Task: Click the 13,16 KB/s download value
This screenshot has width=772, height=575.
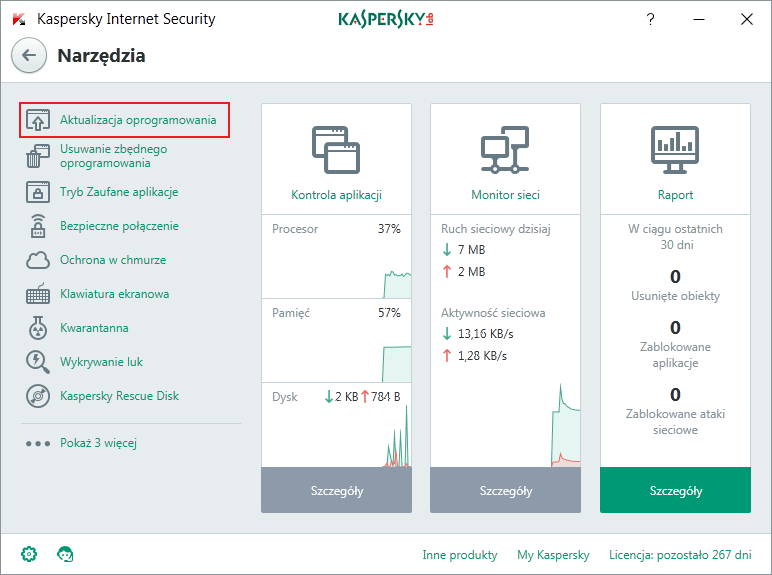Action: click(x=485, y=334)
